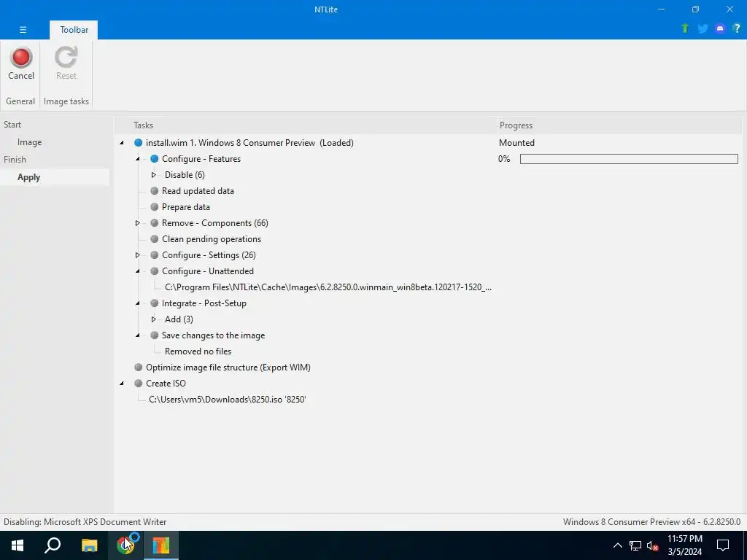
Task: Click the Start section header in sidebar
Action: [x=12, y=125]
